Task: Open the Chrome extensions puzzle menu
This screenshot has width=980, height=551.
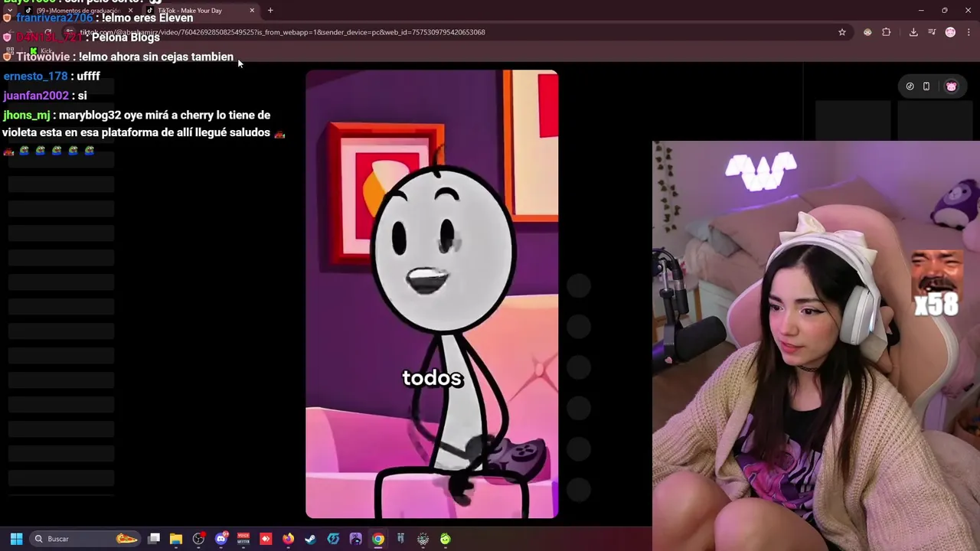Action: point(887,32)
